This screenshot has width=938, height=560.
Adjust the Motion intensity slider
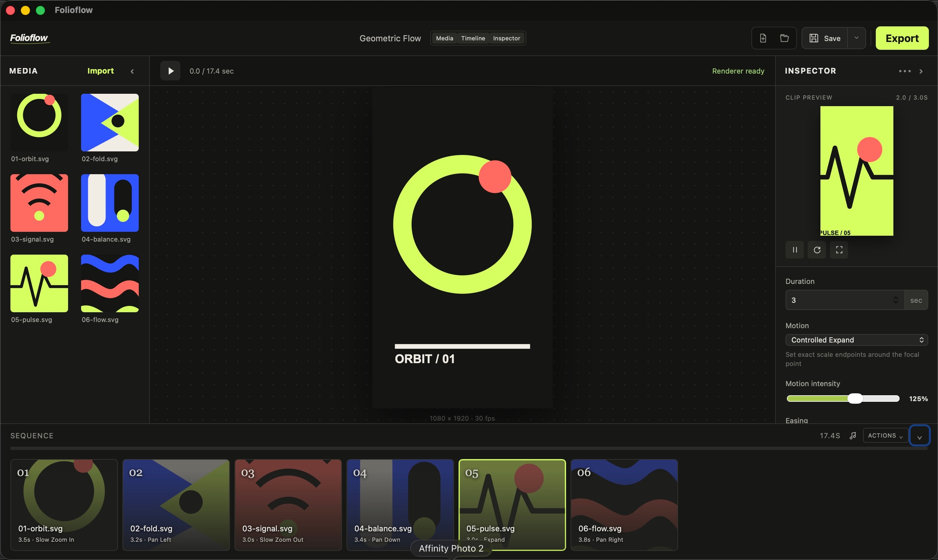coord(843,399)
